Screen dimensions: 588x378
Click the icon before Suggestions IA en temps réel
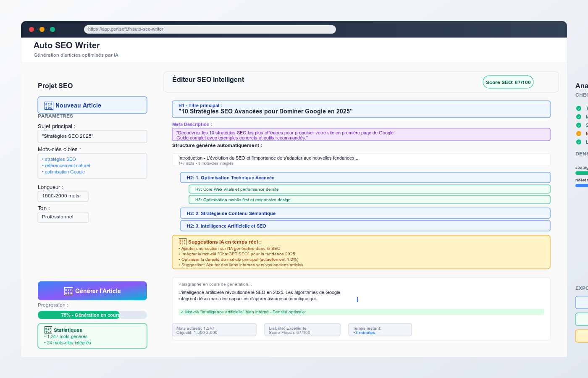tap(183, 242)
